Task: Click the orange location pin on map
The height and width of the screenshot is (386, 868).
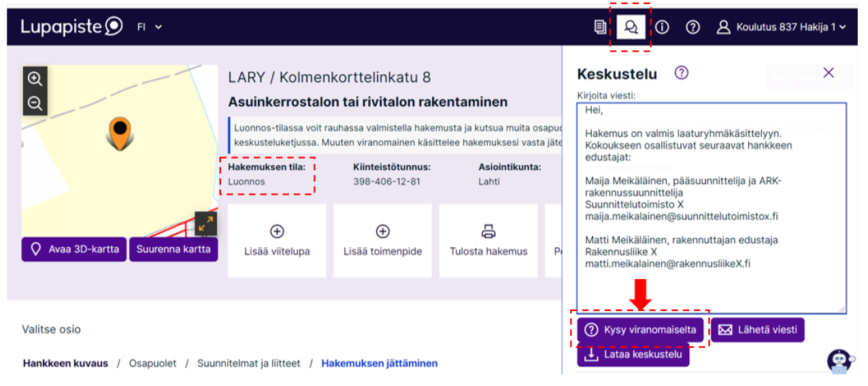Action: click(120, 132)
